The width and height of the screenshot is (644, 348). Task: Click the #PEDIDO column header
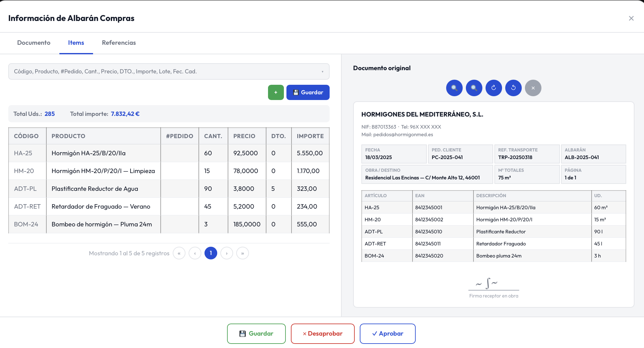click(x=180, y=136)
